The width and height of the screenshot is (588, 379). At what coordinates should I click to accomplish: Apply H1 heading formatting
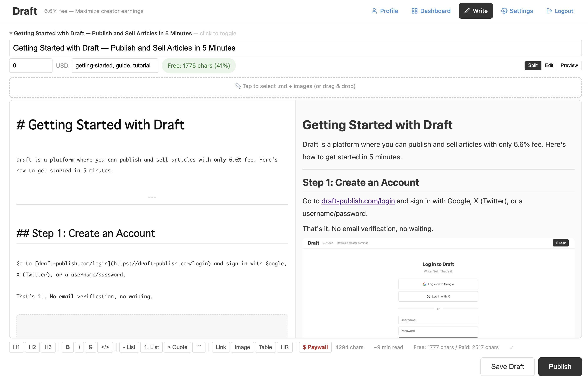pos(16,347)
